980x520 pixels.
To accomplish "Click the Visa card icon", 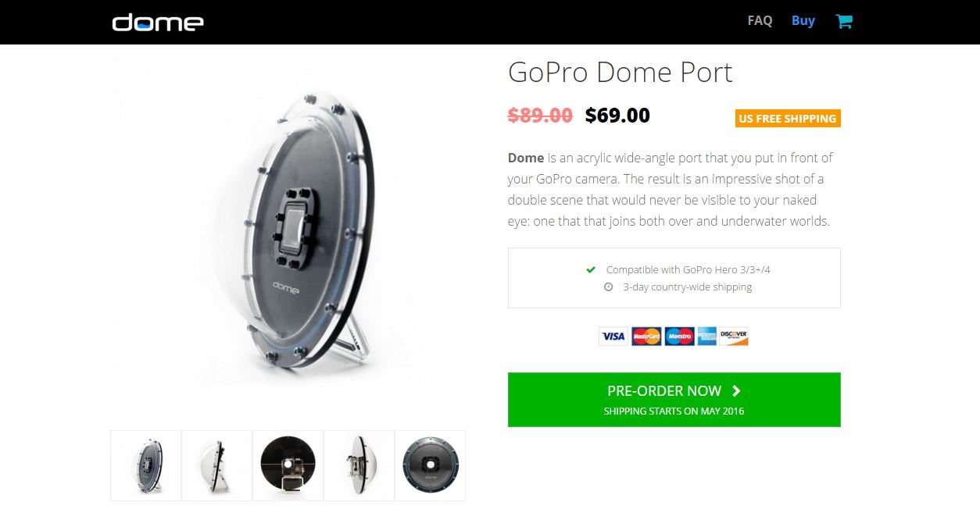I will 613,337.
